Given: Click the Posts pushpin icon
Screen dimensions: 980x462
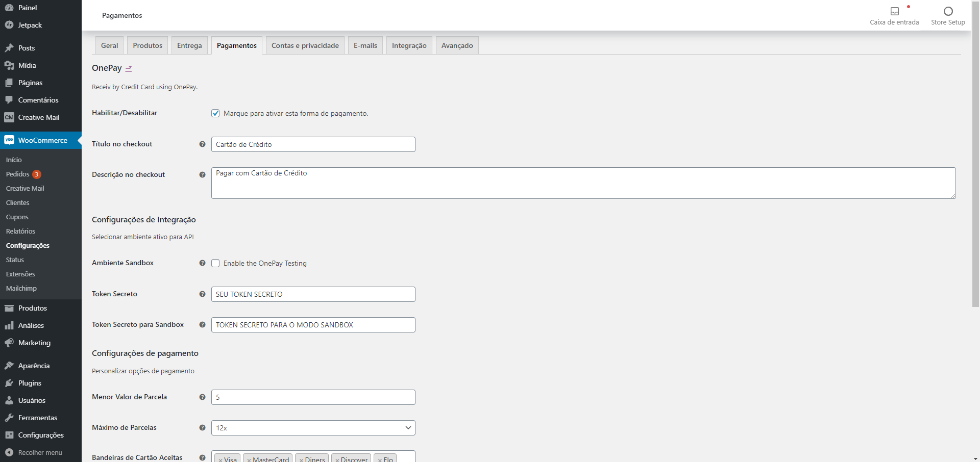Looking at the screenshot, I should click(9, 48).
